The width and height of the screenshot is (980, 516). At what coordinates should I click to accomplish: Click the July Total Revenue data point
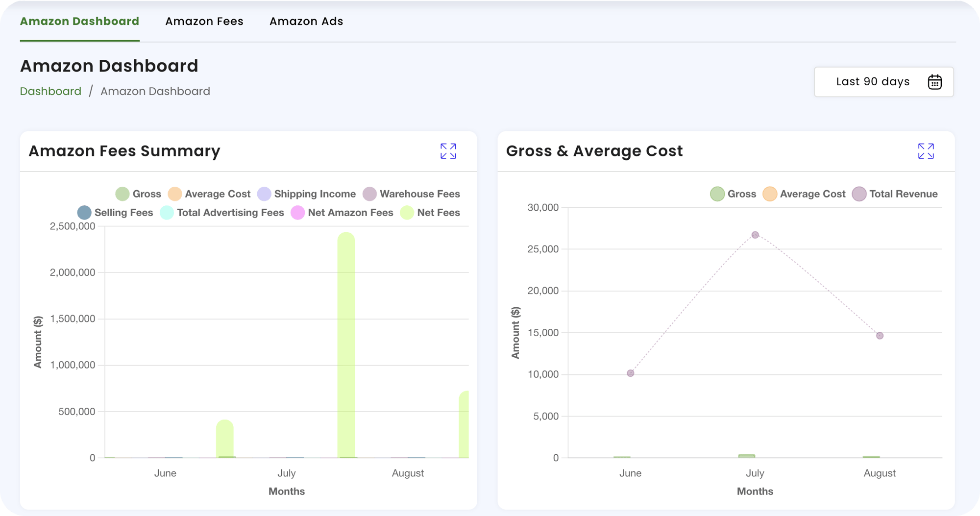pos(755,235)
